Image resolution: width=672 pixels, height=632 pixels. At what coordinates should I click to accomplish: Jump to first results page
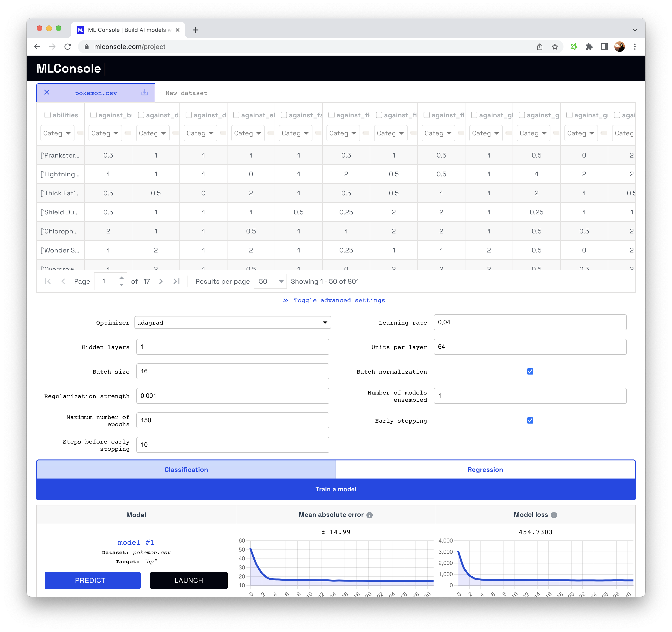click(x=48, y=281)
